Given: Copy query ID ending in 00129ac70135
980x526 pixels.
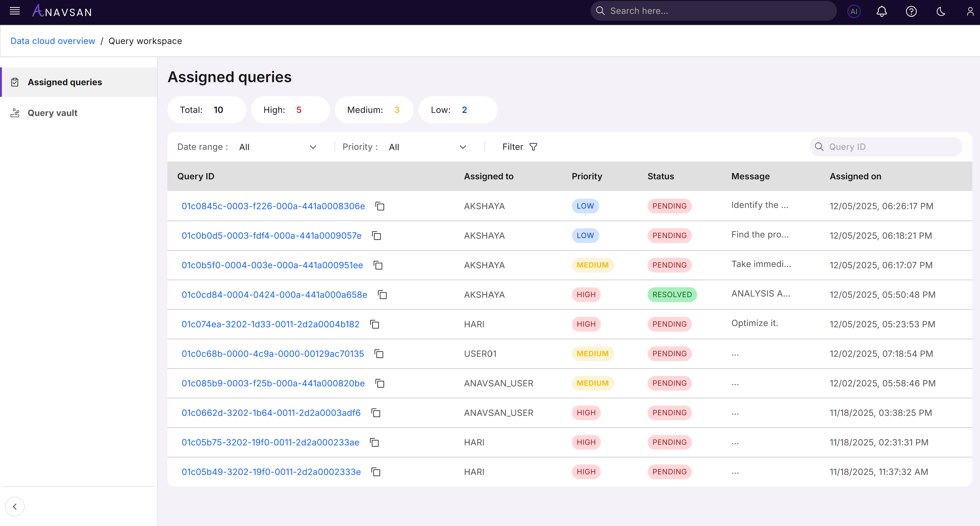Looking at the screenshot, I should 379,354.
